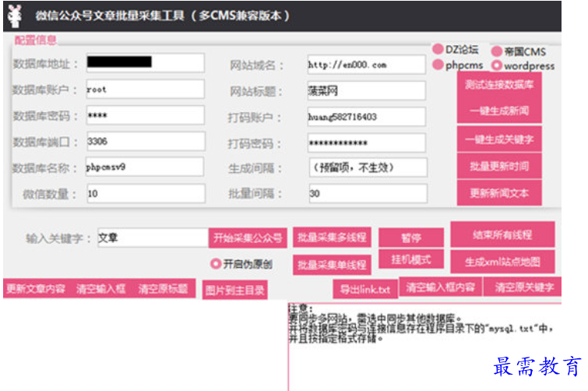Start collecting with 开始采集公众号

click(x=248, y=238)
